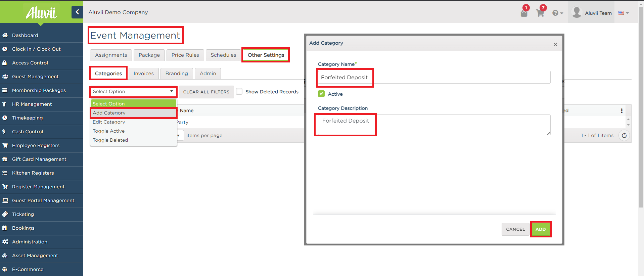
Task: Click the Register Management cart icon
Action: click(x=5, y=187)
